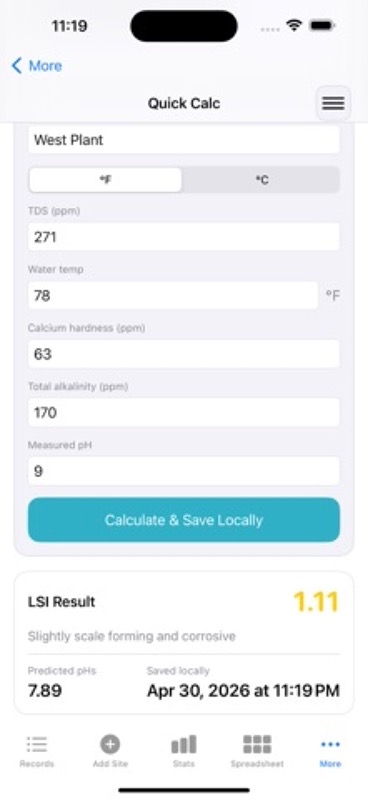Tap the back chevron next to More
368x800 pixels.
16,66
